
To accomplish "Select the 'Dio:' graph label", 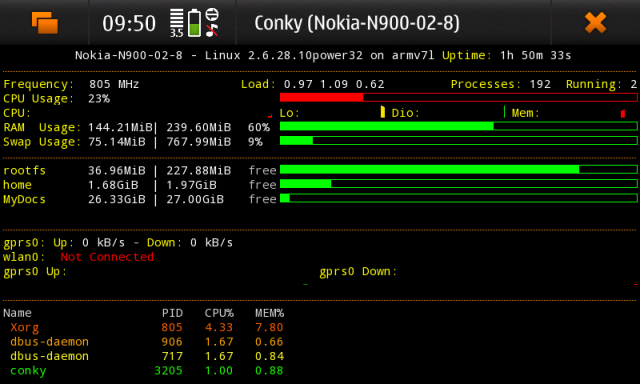I will coord(405,113).
